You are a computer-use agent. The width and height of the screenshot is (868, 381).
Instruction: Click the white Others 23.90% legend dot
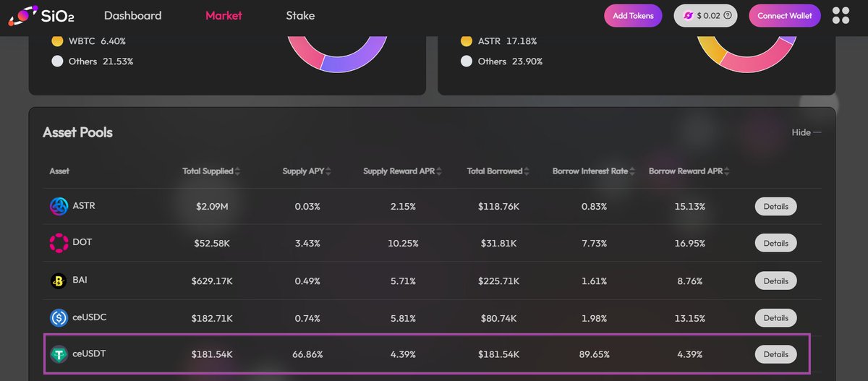coord(467,61)
